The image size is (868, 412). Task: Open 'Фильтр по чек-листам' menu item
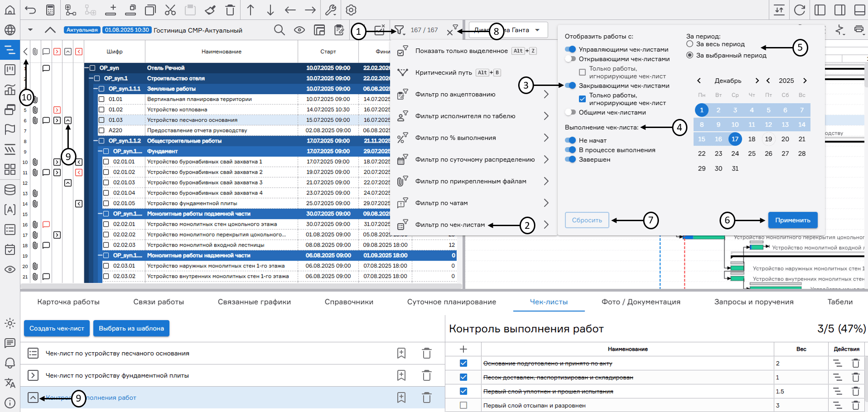pos(450,225)
